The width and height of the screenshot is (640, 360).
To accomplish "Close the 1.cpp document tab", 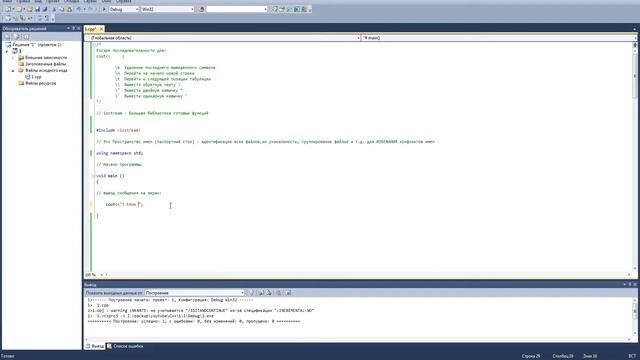I will click(x=101, y=29).
